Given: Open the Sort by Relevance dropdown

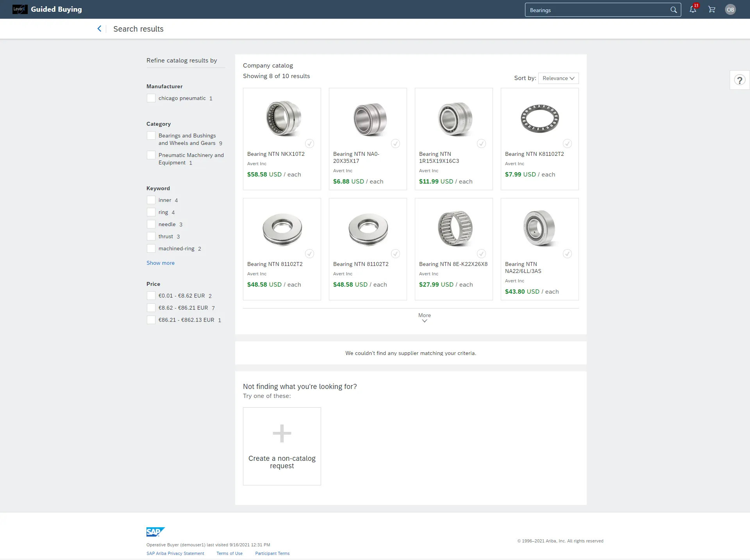Looking at the screenshot, I should click(x=558, y=78).
